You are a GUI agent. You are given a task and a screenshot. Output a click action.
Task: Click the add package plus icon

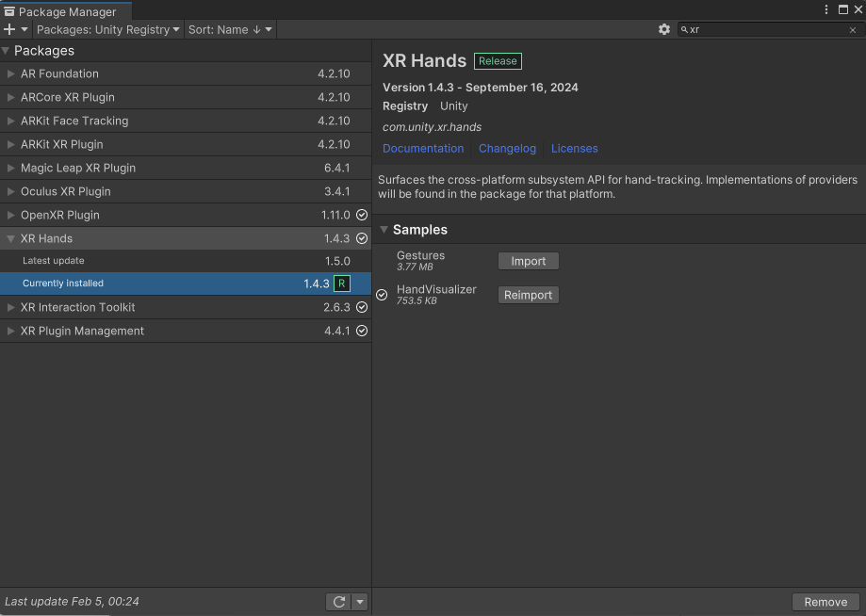[9, 29]
